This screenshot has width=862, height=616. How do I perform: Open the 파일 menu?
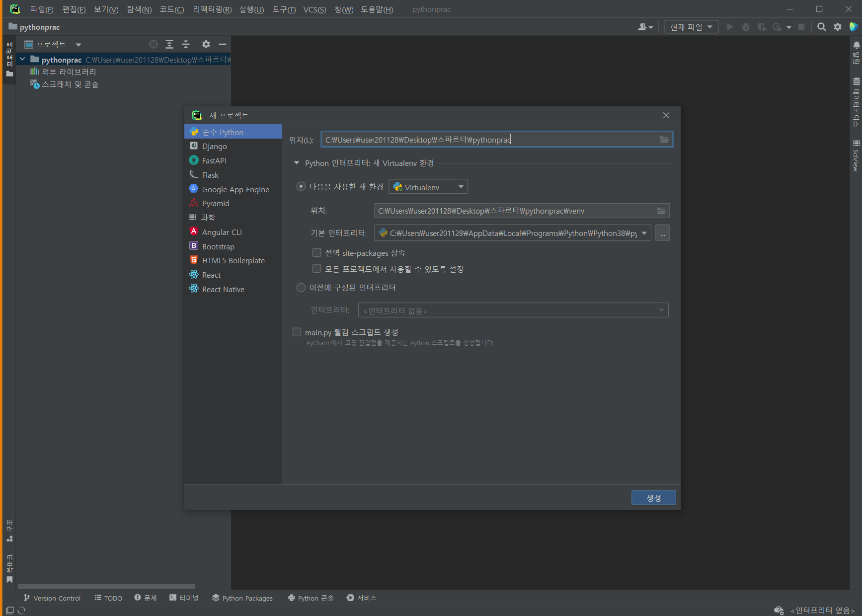click(x=42, y=9)
